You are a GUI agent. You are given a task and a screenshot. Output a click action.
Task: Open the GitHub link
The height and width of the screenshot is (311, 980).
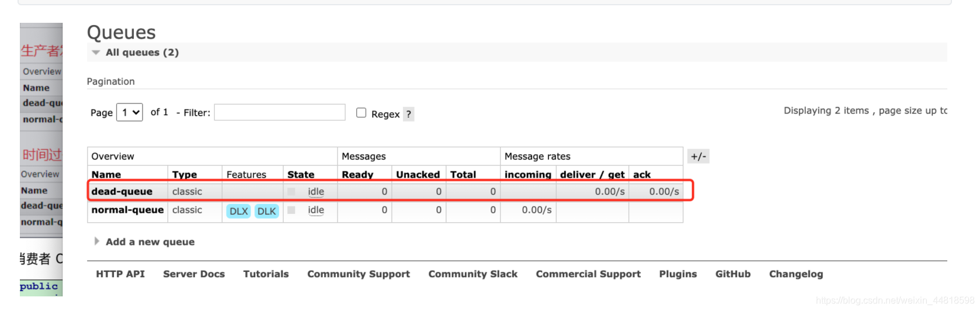click(x=733, y=274)
